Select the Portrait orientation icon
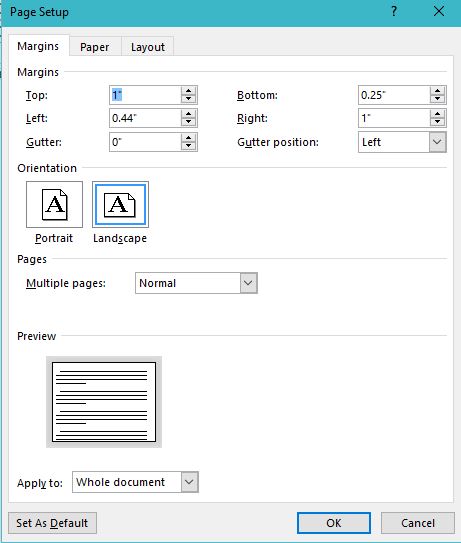The height and width of the screenshot is (543, 461). pos(54,204)
